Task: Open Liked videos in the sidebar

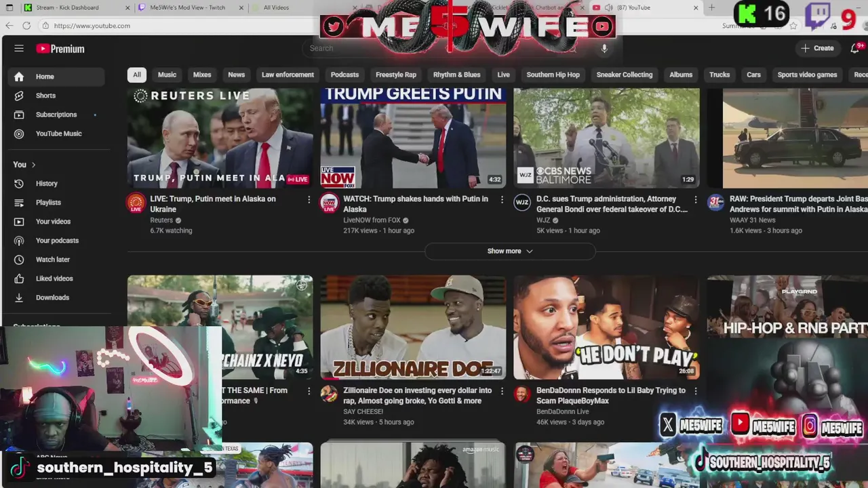Action: click(x=57, y=279)
